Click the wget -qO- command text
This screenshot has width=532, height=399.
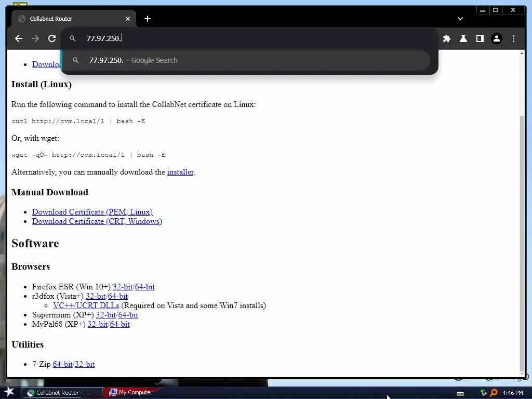[88, 155]
